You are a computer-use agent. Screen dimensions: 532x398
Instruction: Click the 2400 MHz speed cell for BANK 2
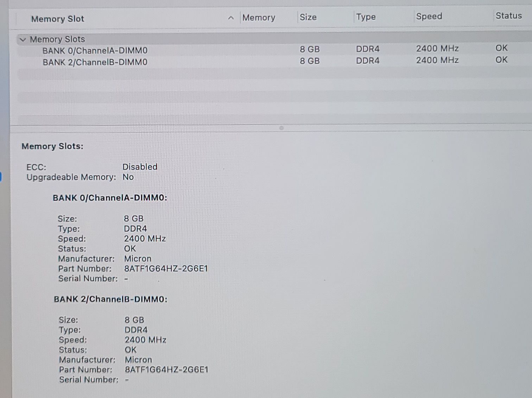tap(437, 60)
